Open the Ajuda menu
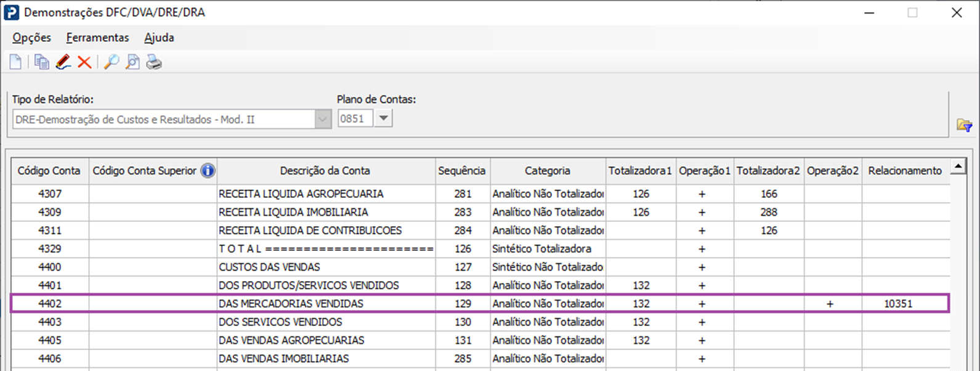 (x=159, y=38)
